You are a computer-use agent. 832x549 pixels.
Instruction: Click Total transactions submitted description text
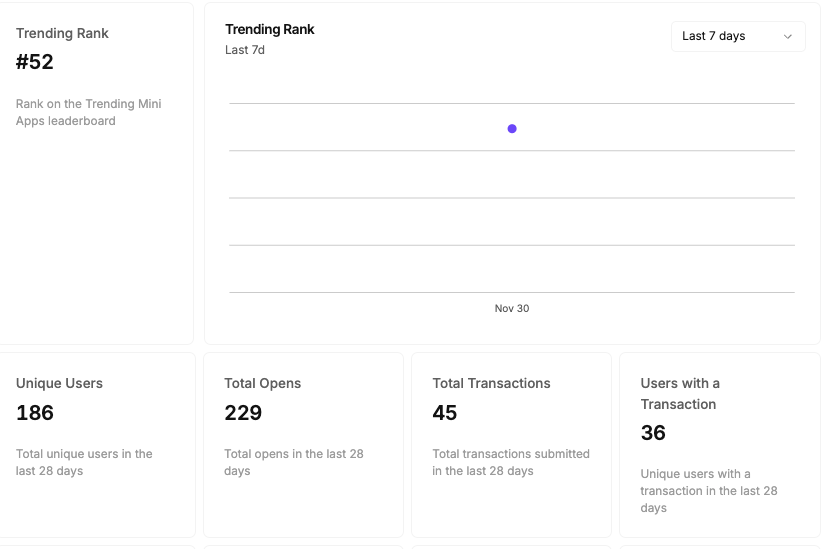tap(511, 462)
